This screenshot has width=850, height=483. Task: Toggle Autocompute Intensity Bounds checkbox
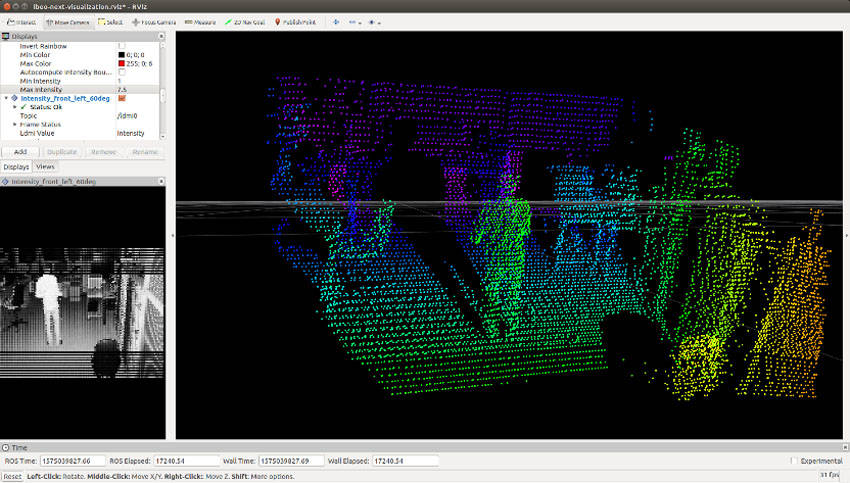(121, 72)
